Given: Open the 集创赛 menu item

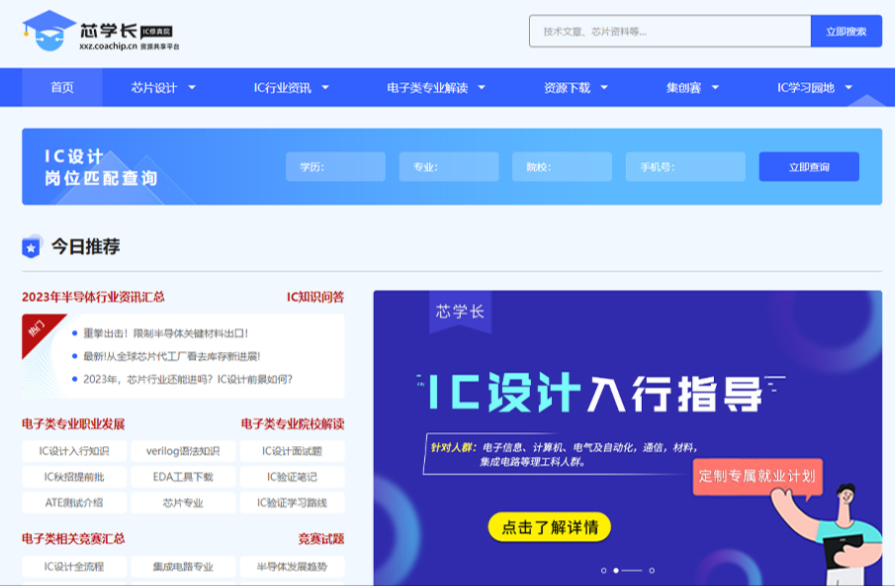Looking at the screenshot, I should coord(684,87).
